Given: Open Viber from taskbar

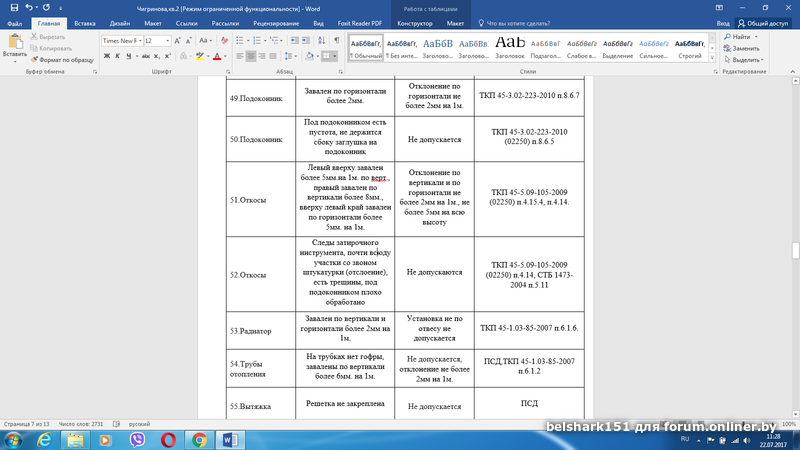Looking at the screenshot, I should coord(137,440).
